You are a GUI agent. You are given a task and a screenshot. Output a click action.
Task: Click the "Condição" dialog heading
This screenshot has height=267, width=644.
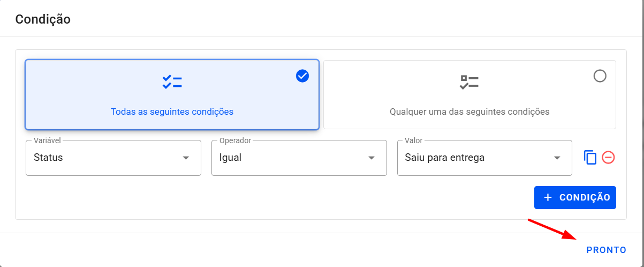[43, 19]
